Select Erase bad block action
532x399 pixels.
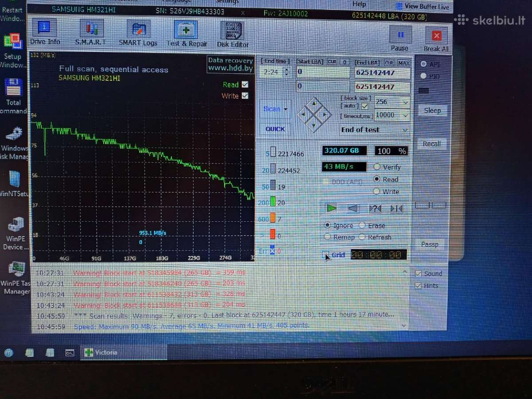362,225
